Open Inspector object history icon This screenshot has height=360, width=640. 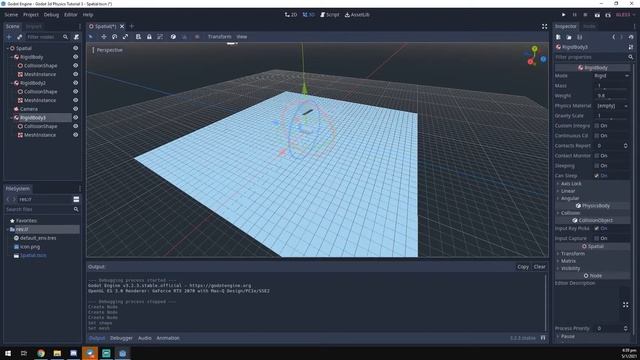(x=631, y=37)
